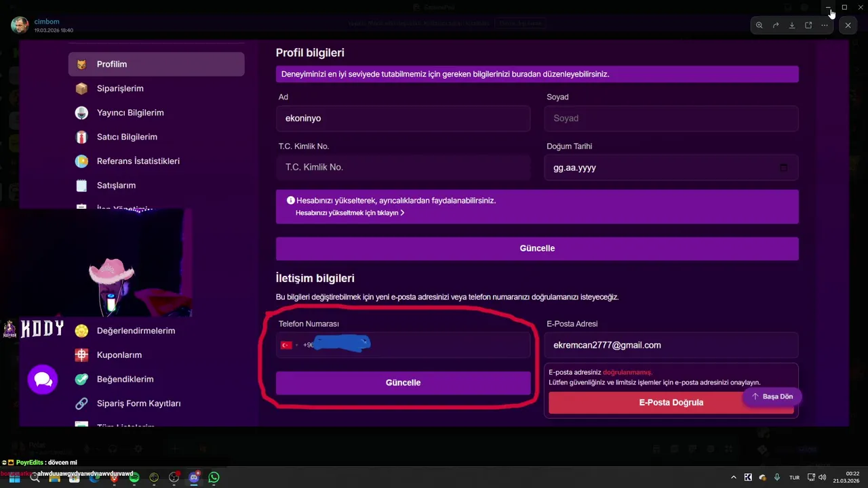Switch the TUR keyboard language indicator

[794, 477]
